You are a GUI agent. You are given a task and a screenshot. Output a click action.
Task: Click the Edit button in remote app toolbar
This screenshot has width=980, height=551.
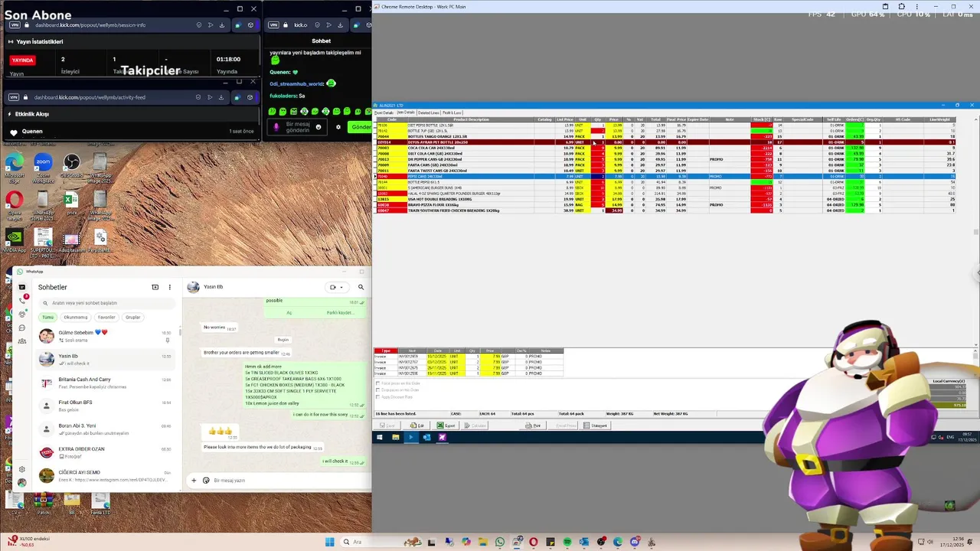[417, 425]
